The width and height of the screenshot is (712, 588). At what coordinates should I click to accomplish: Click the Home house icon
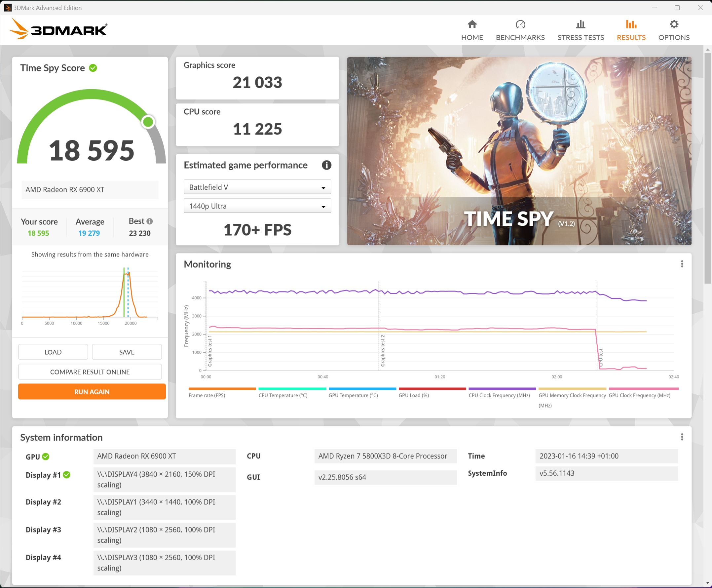[472, 24]
